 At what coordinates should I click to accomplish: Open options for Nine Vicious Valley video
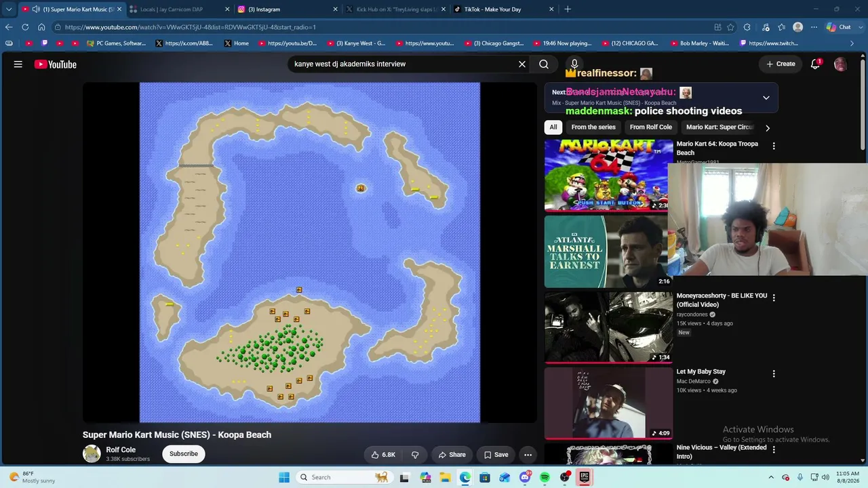774,449
